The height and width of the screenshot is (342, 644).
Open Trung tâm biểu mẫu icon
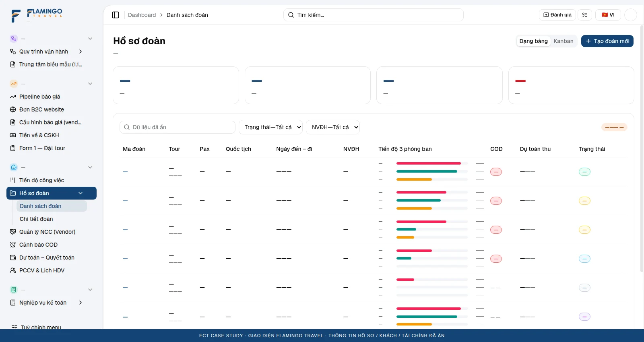[13, 64]
